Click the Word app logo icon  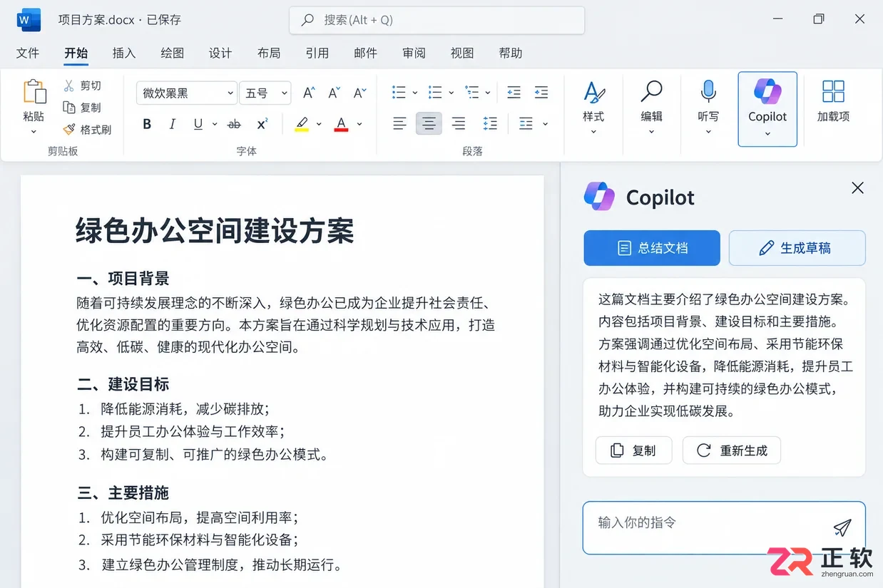(29, 20)
